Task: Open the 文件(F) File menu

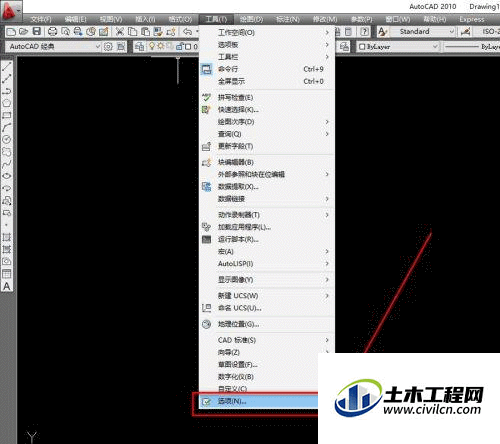Action: pos(41,19)
